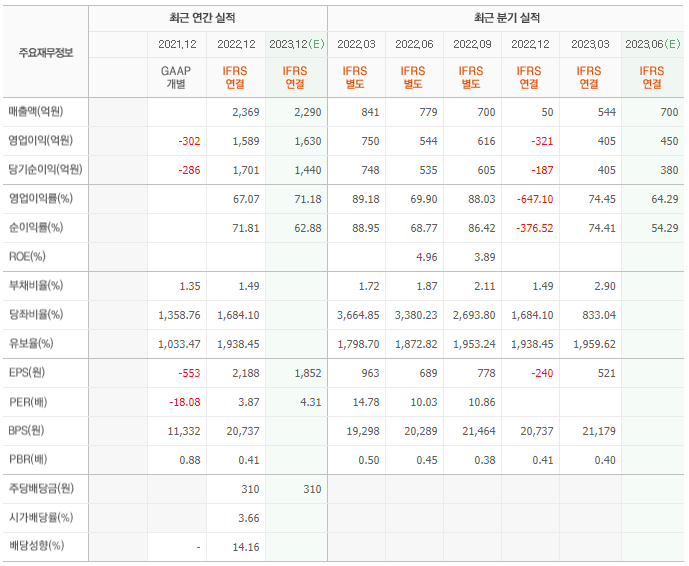Select the 배당성향(%) row label

[x=37, y=546]
